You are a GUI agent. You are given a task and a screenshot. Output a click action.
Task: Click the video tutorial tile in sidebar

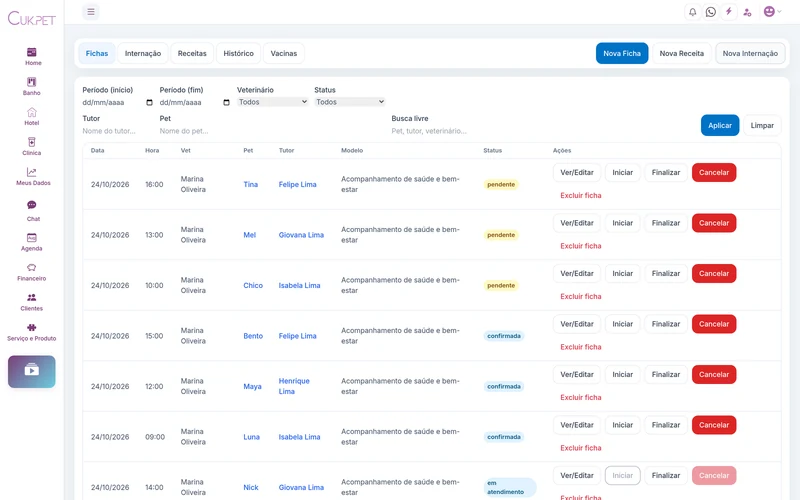point(32,371)
